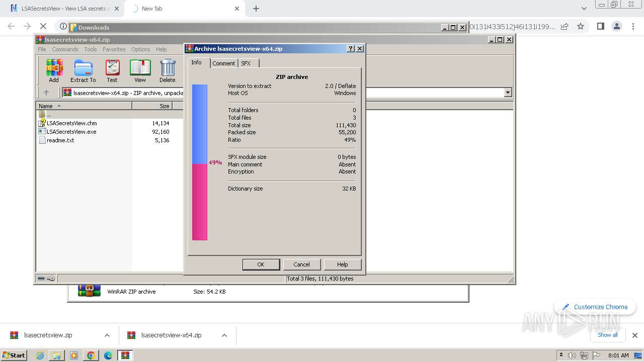Open Chrome side panel icon
The width and height of the screenshot is (644, 362).
pyautogui.click(x=600, y=26)
